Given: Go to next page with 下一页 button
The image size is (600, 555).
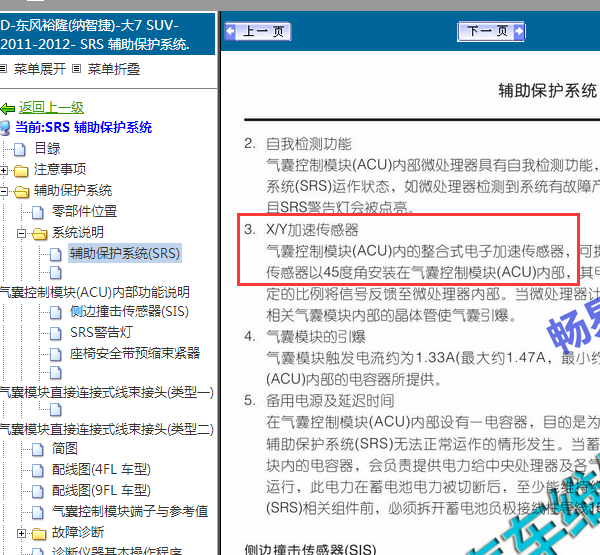Looking at the screenshot, I should point(491,31).
